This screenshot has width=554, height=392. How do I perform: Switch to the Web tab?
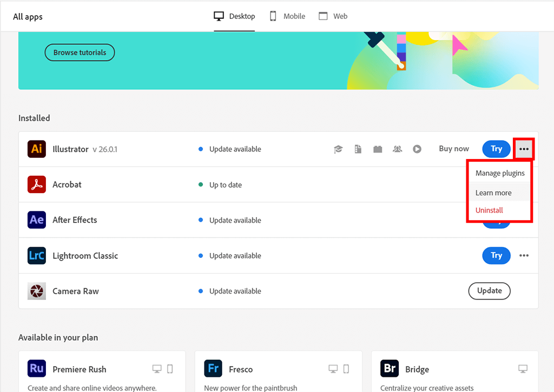333,16
